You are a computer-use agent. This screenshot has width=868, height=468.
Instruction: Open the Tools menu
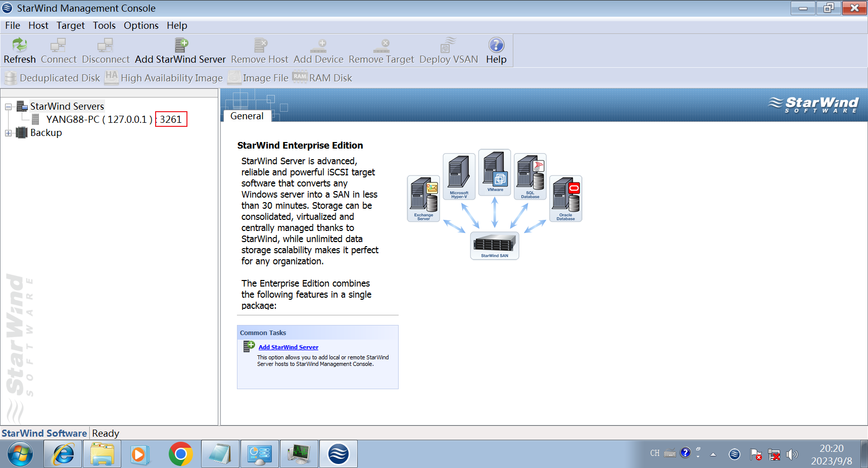104,25
